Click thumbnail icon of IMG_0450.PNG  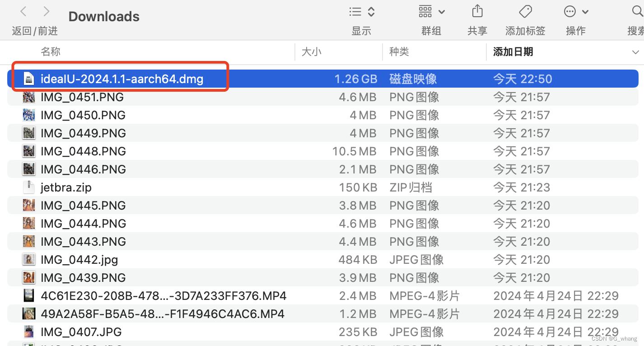click(x=28, y=115)
